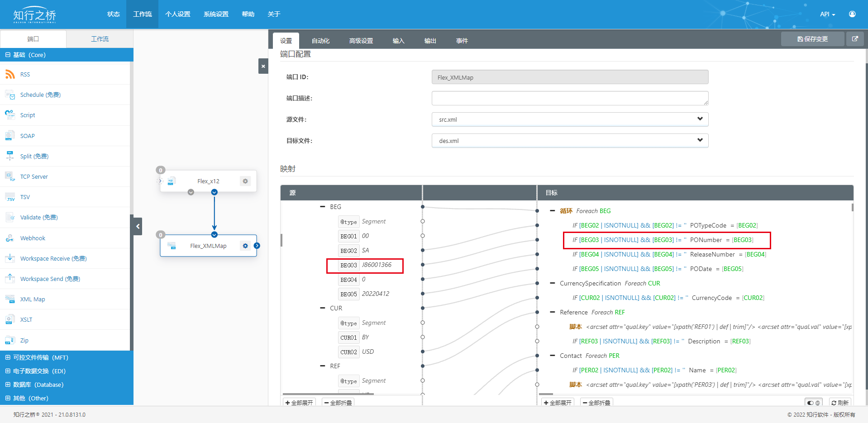This screenshot has width=868, height=423.
Task: Open configuration in new window icon
Action: 855,39
